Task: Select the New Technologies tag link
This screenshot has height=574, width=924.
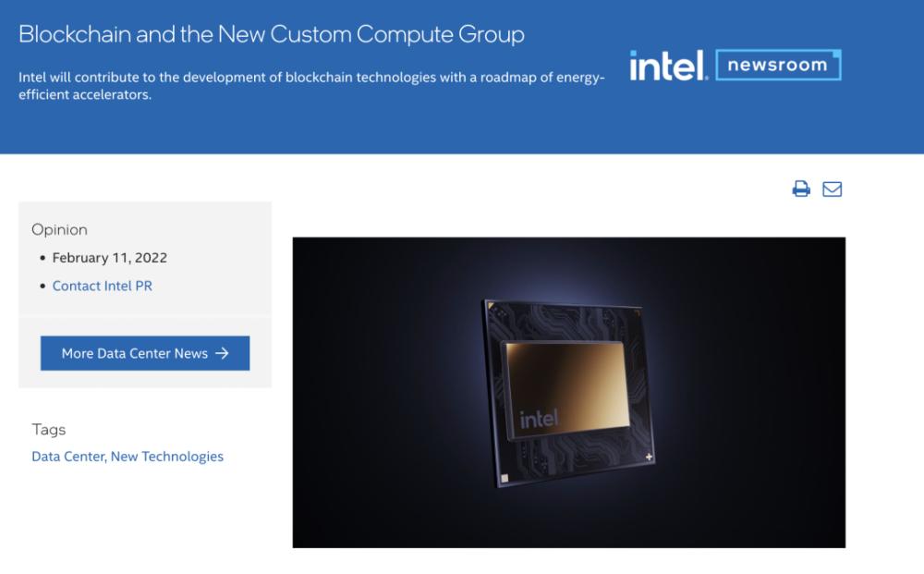Action: [166, 457]
